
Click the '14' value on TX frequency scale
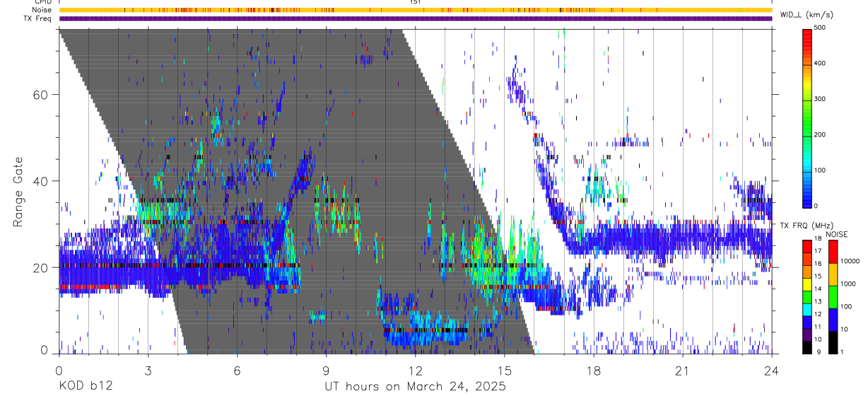818,289
